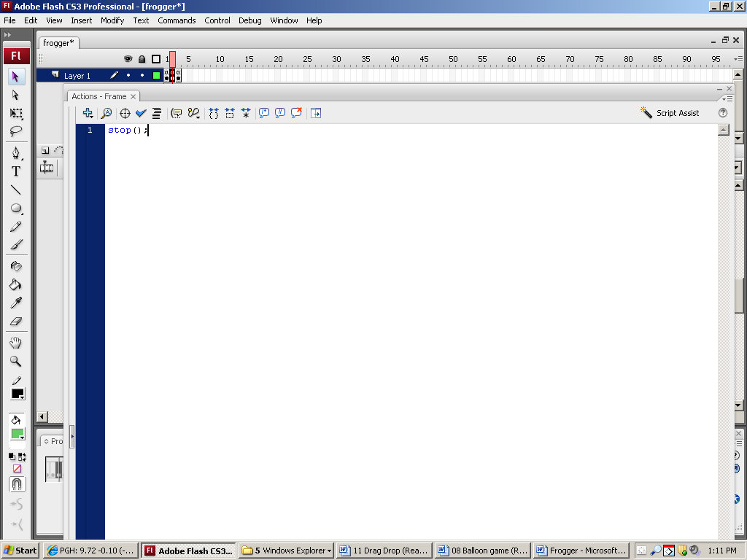This screenshot has width=747, height=560.
Task: Click the Windows Start button
Action: click(x=20, y=551)
